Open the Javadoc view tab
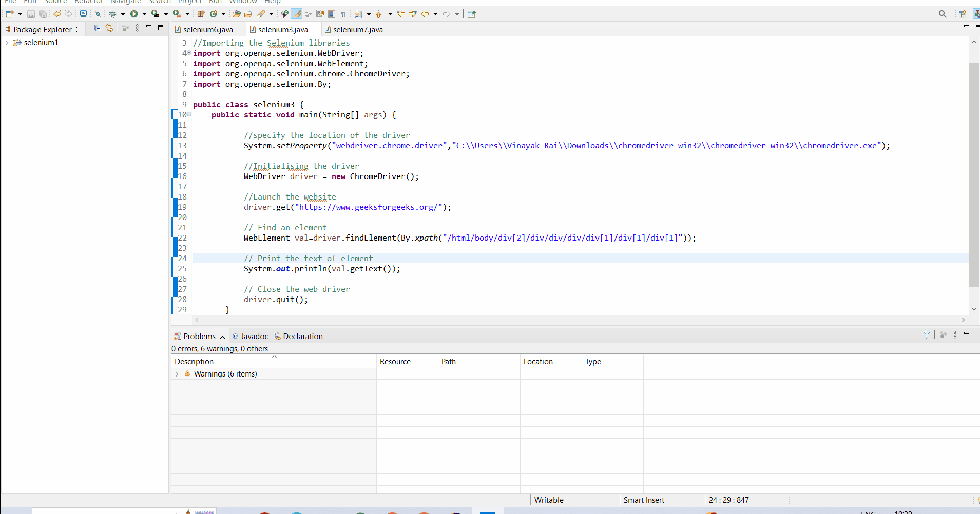Image resolution: width=980 pixels, height=514 pixels. click(254, 337)
